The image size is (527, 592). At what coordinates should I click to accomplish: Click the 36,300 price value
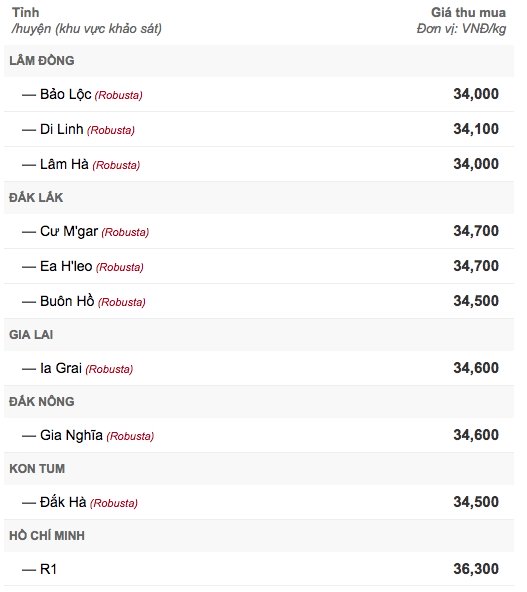tap(476, 569)
